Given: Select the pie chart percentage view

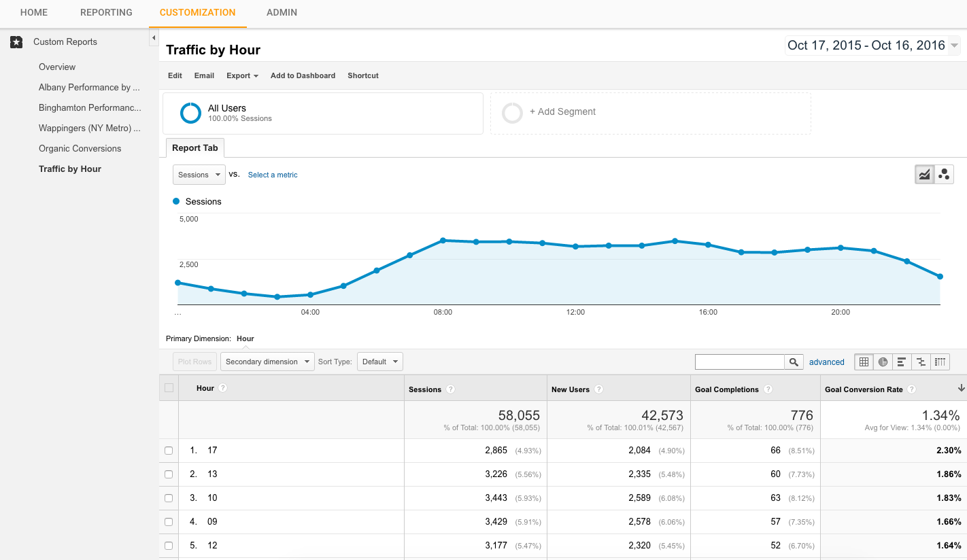Looking at the screenshot, I should click(883, 362).
